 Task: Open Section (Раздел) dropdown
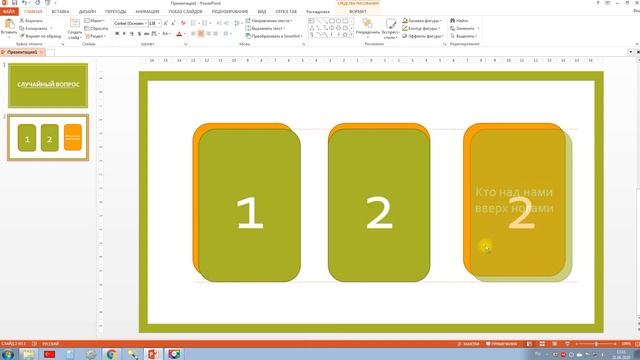coord(96,36)
